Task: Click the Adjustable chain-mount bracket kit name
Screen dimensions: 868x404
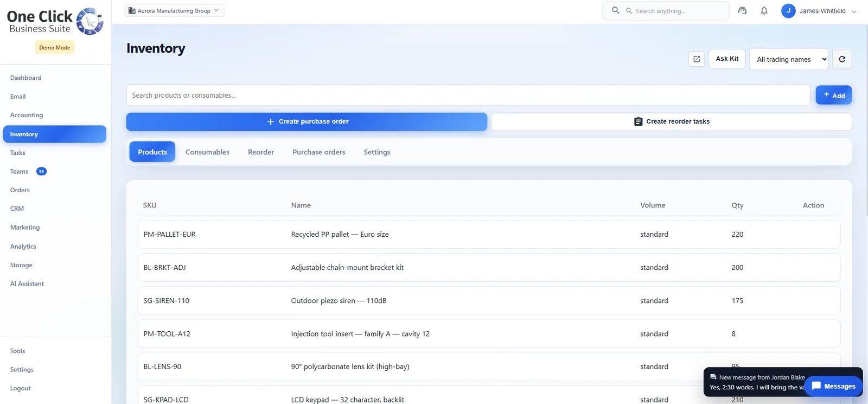Action: tap(347, 268)
